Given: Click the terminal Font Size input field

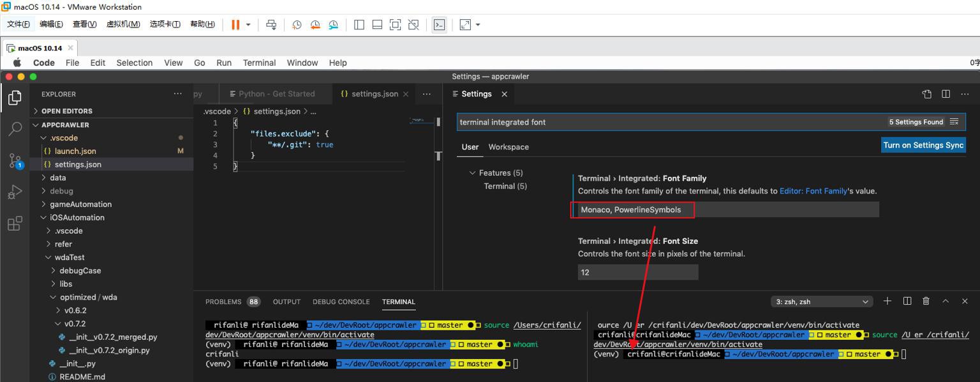Looking at the screenshot, I should pyautogui.click(x=638, y=272).
